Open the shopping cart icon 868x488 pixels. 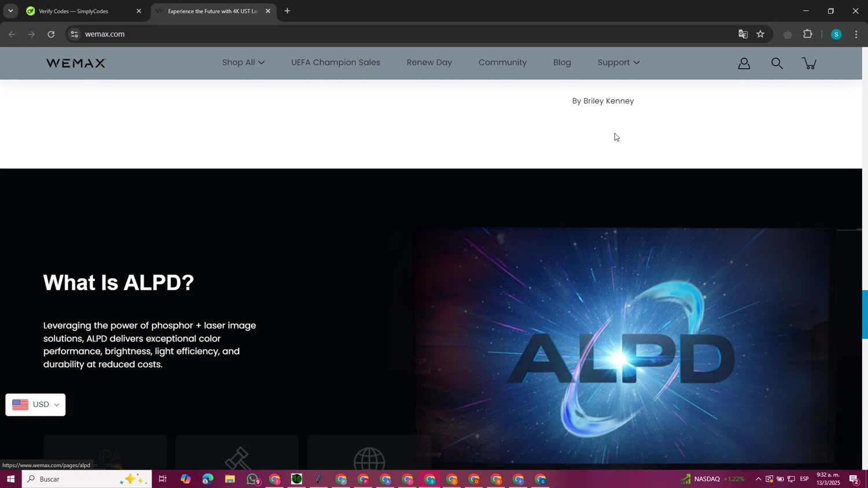pyautogui.click(x=810, y=63)
